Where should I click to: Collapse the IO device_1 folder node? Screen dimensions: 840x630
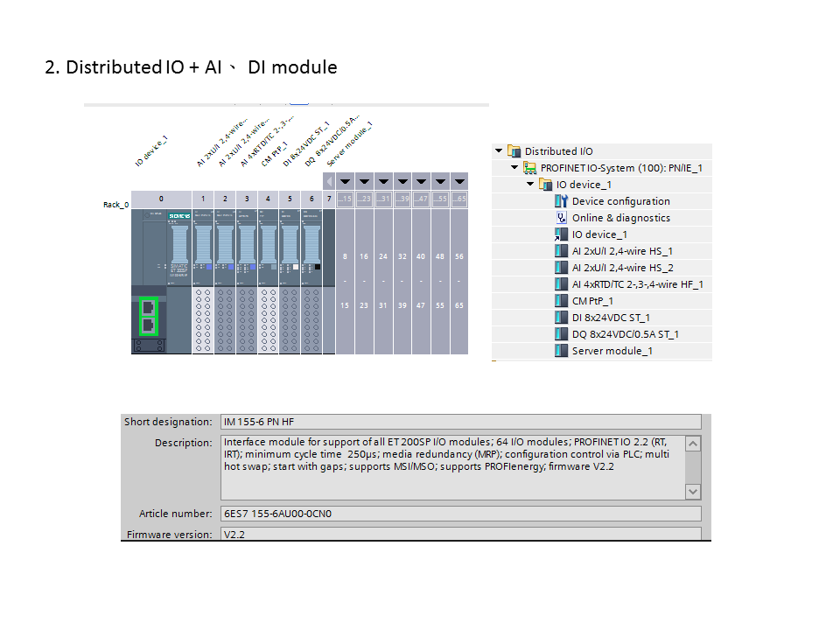pos(530,185)
